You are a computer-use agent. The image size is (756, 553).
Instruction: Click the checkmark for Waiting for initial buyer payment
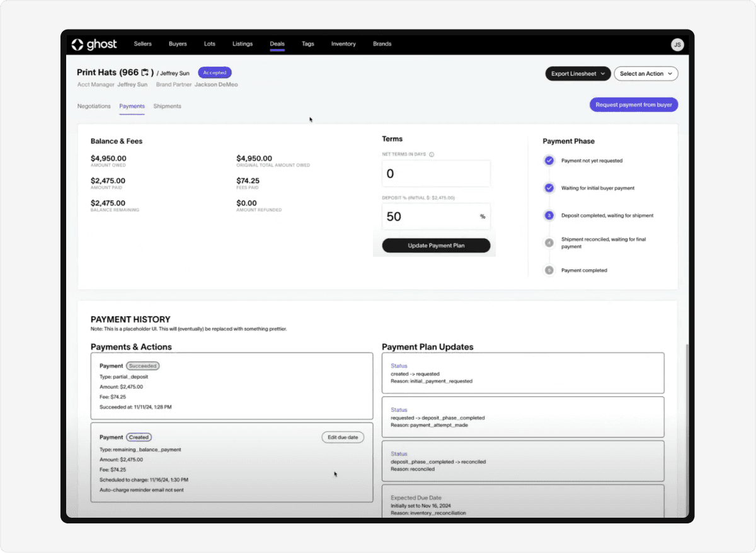click(x=549, y=188)
